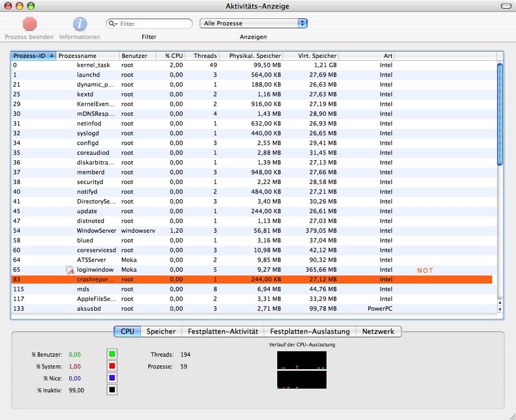516x420 pixels.
Task: Select the ATSServer process row
Action: [254, 260]
